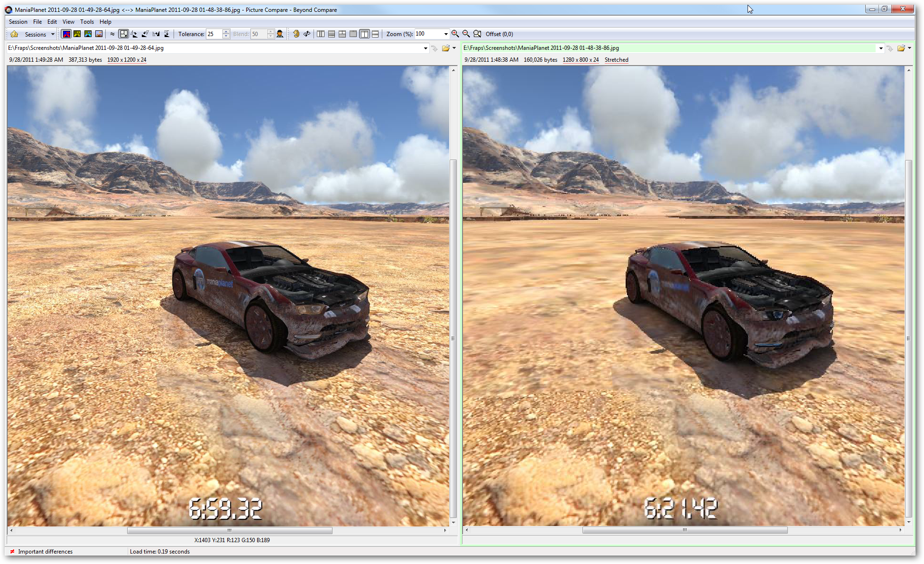
Task: Click the Home session icon
Action: click(x=14, y=34)
